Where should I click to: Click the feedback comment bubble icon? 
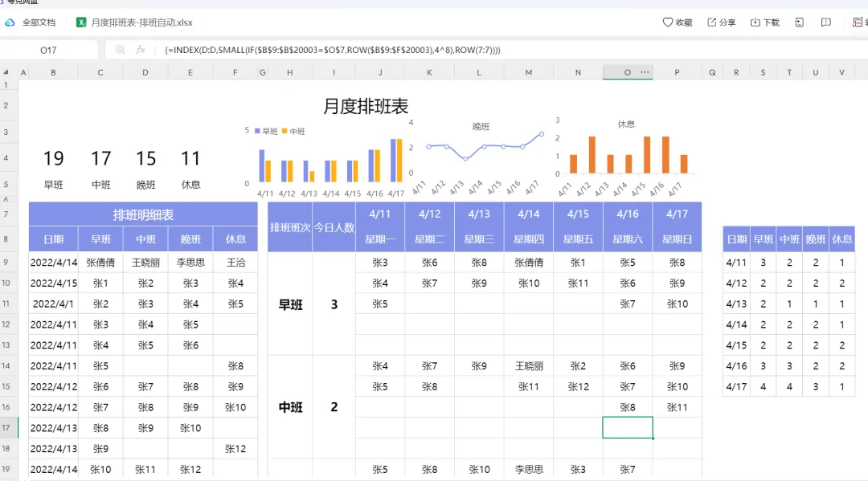click(x=826, y=22)
